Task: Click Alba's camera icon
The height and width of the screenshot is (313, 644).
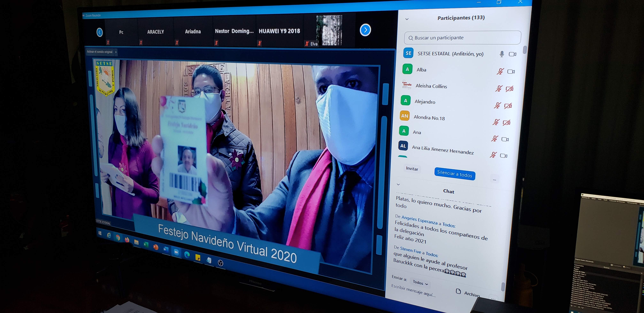Action: pyautogui.click(x=511, y=72)
